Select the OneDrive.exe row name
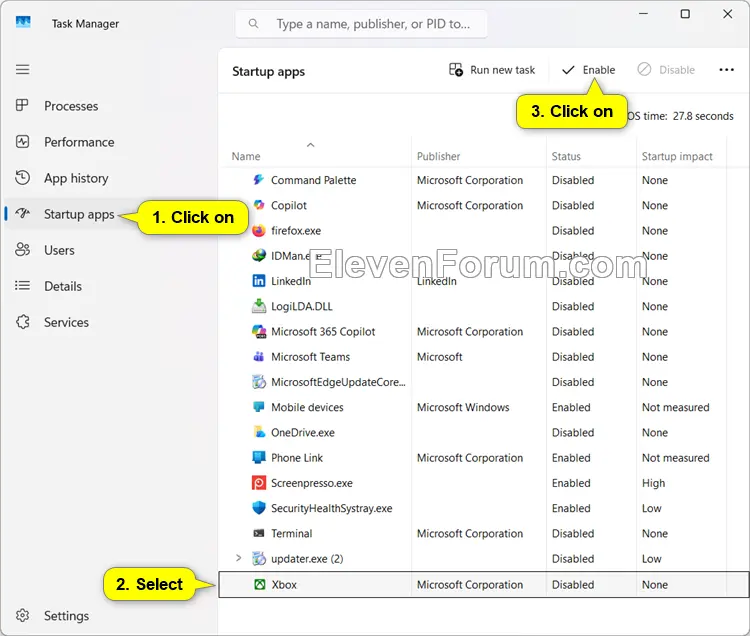 [x=303, y=432]
